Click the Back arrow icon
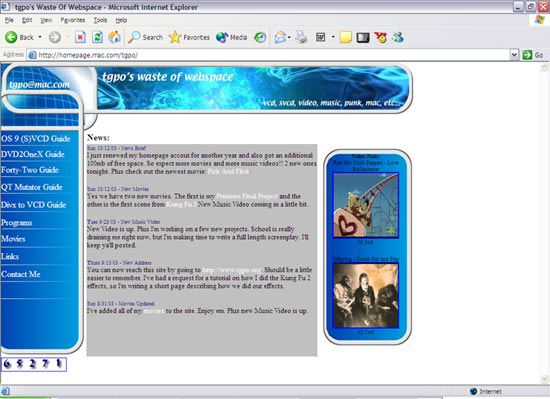The image size is (550, 399). pos(11,37)
